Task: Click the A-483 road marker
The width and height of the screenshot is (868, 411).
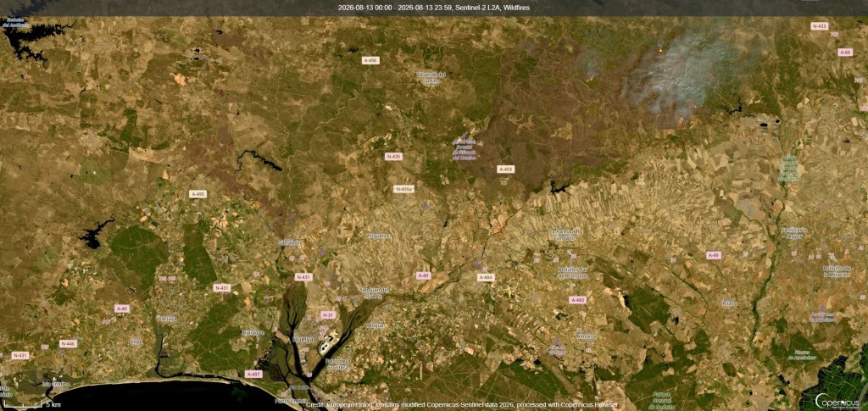Action: (x=577, y=300)
